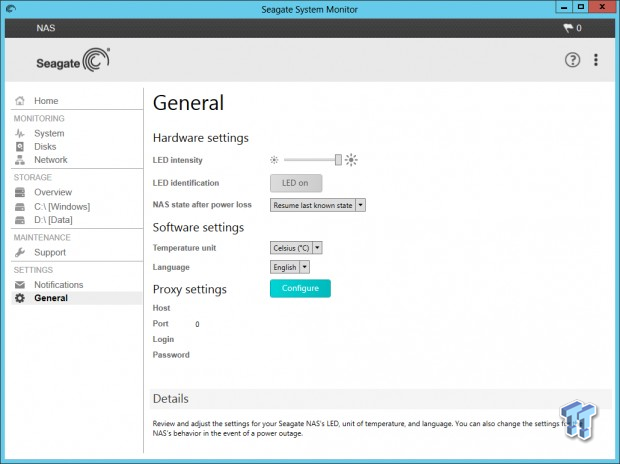This screenshot has height=464, width=620.
Task: Click the Port value 0
Action: coord(197,324)
